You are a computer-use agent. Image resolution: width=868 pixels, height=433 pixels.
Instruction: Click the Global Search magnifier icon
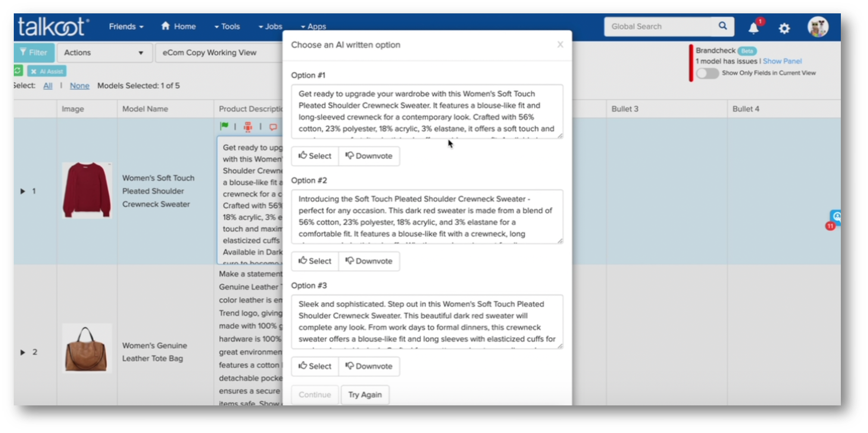pos(722,26)
